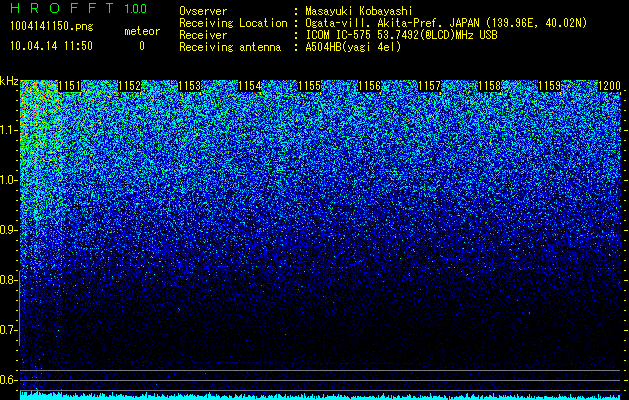Click the 1151 time marker

[69, 86]
